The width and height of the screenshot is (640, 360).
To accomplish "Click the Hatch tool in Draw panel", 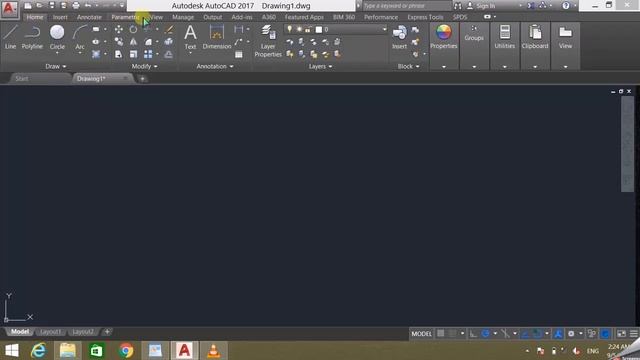I will (96, 54).
